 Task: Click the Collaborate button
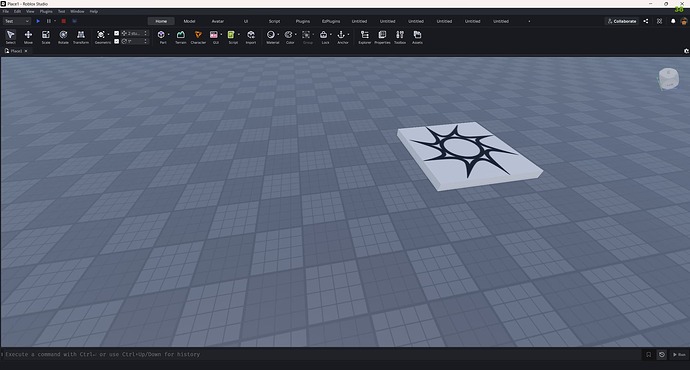622,21
